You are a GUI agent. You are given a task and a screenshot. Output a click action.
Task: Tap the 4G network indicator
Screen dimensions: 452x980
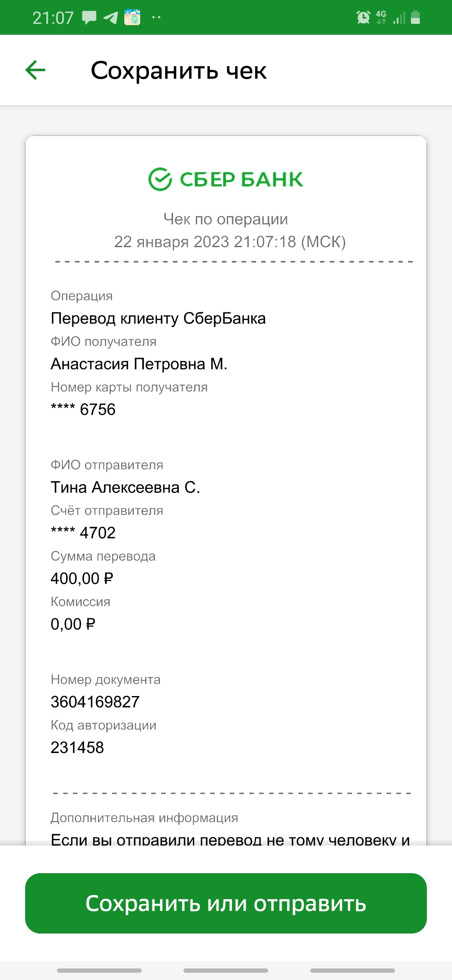(x=381, y=18)
